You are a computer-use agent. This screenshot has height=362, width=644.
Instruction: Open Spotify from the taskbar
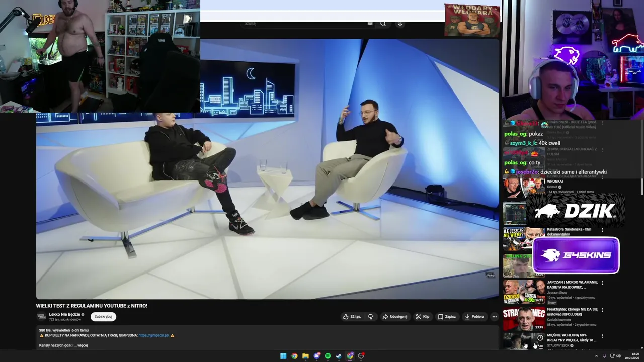328,356
